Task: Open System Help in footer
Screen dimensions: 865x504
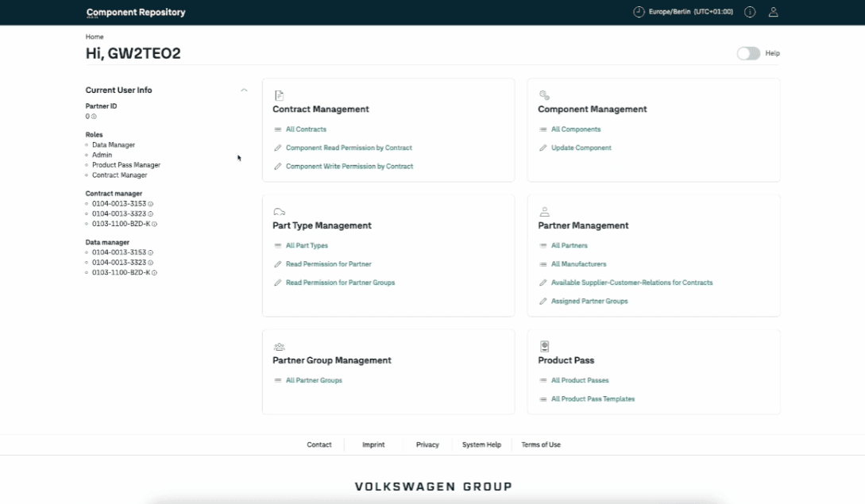Action: (481, 445)
